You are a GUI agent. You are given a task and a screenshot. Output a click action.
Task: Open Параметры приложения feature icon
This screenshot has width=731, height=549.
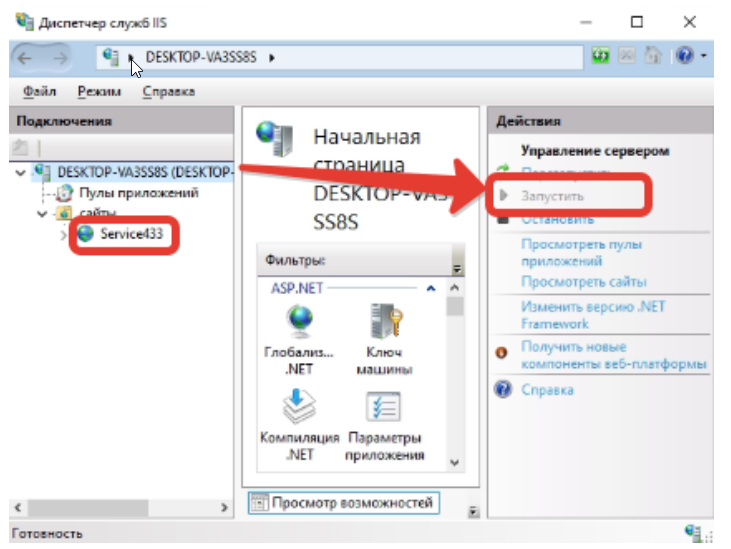point(384,425)
